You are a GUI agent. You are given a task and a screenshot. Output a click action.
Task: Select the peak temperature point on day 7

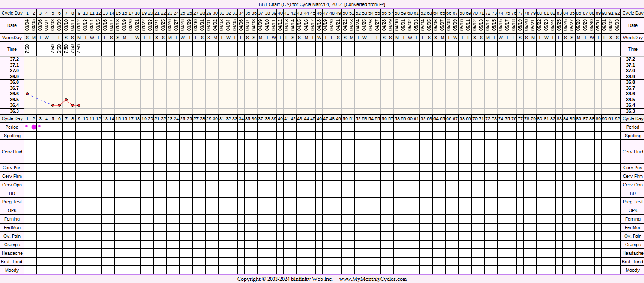pyautogui.click(x=66, y=100)
